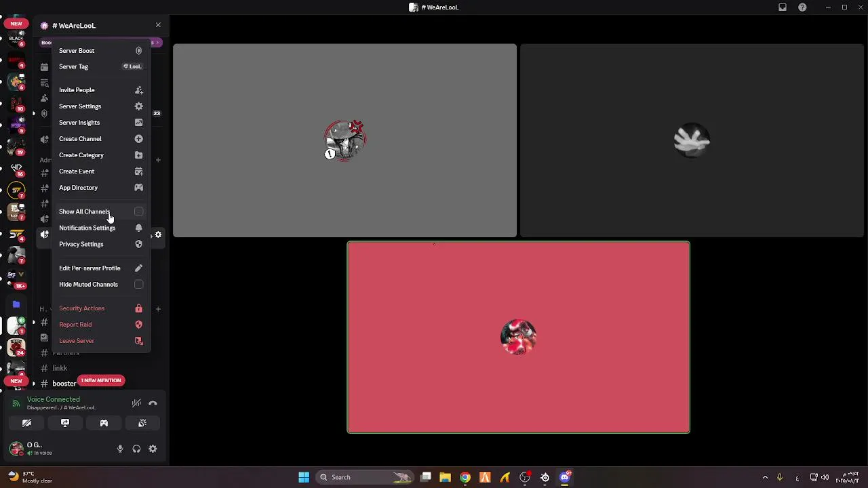The width and height of the screenshot is (868, 488).
Task: Click the O G.. user avatar
Action: [x=16, y=448]
